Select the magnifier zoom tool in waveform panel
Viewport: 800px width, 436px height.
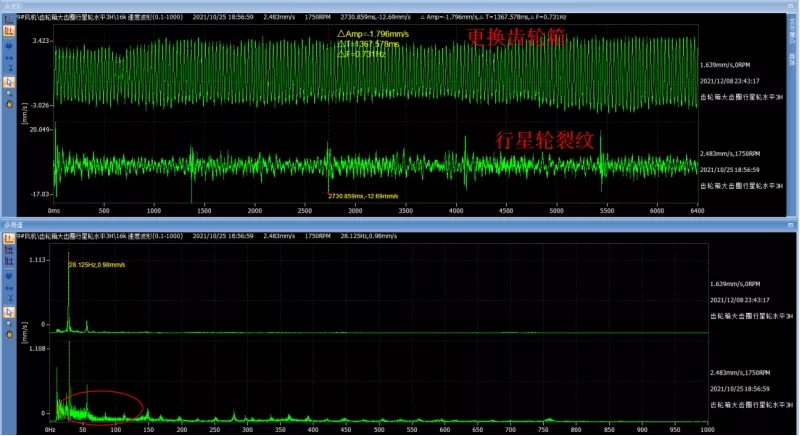point(9,93)
